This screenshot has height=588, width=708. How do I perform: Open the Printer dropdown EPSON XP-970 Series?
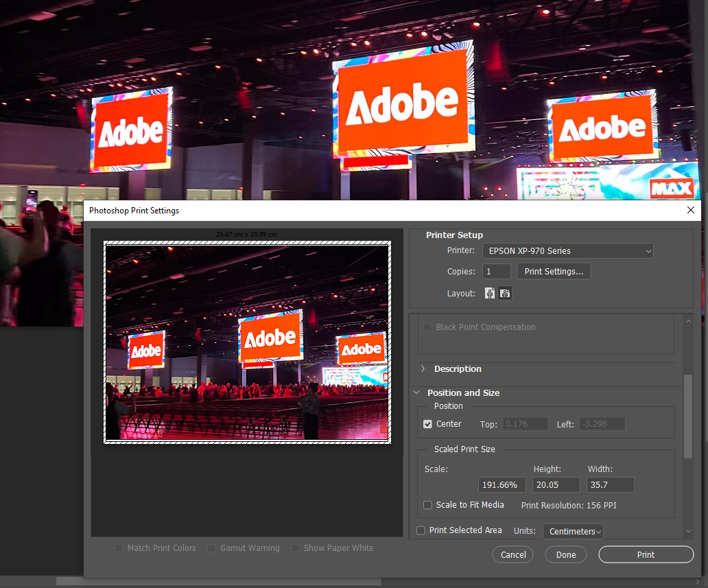click(567, 250)
